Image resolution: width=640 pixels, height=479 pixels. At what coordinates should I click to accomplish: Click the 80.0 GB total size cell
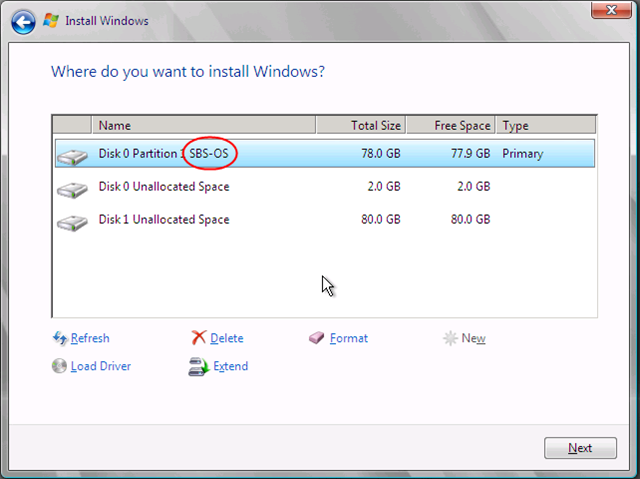click(381, 220)
